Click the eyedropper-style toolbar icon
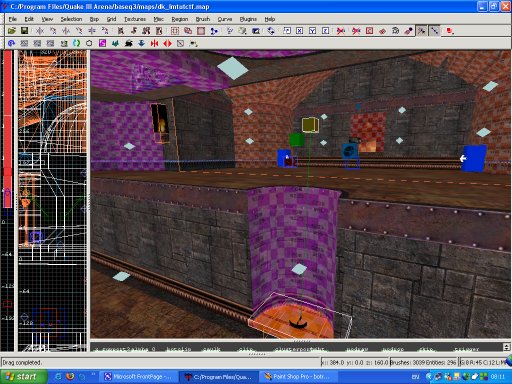Image resolution: width=512 pixels, height=384 pixels. 408,31
